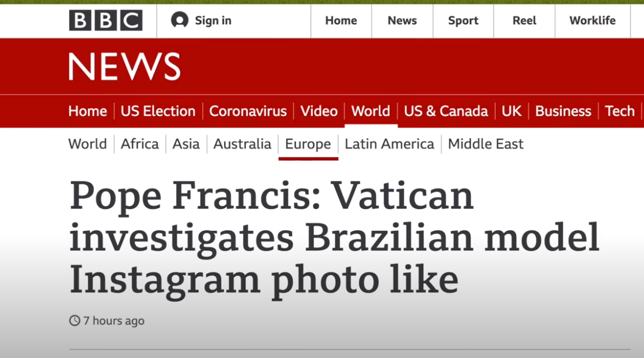The width and height of the screenshot is (644, 358).
Task: Open Reel in the top navigation
Action: (524, 21)
